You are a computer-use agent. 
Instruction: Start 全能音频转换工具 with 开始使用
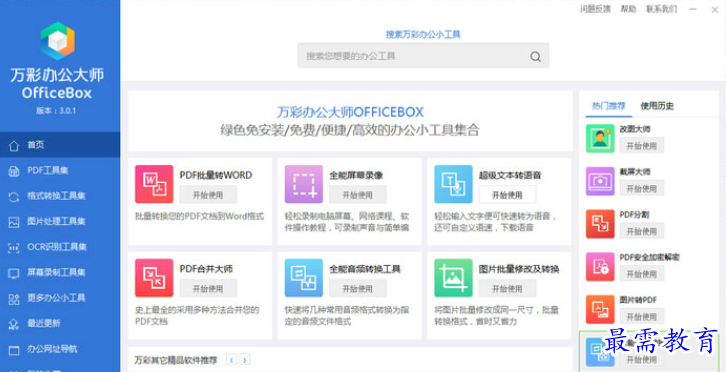coord(357,288)
